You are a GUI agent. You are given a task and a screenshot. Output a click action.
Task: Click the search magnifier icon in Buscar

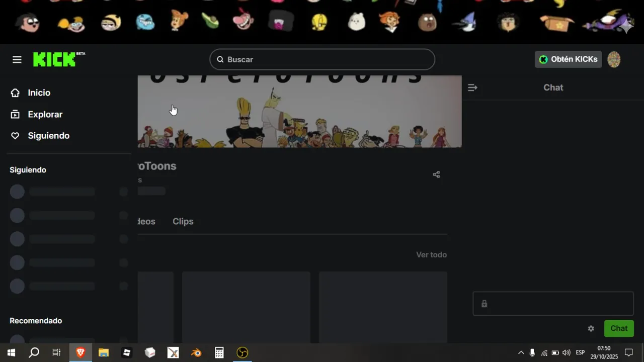[x=220, y=59]
